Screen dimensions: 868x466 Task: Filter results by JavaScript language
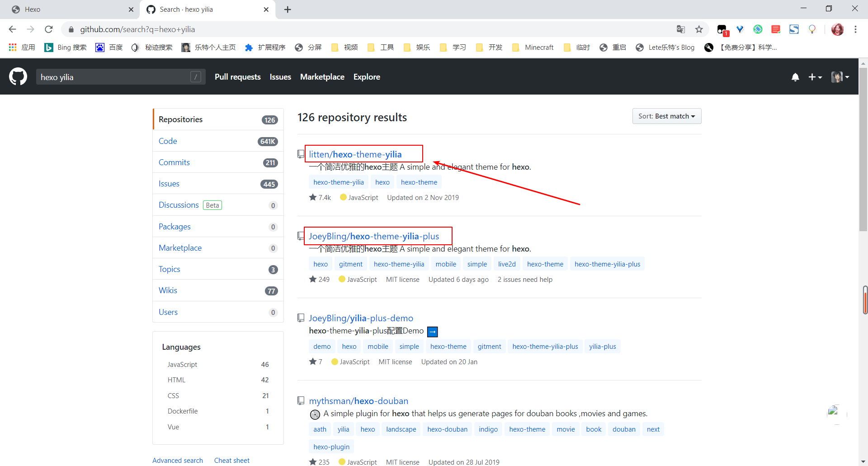[182, 365]
